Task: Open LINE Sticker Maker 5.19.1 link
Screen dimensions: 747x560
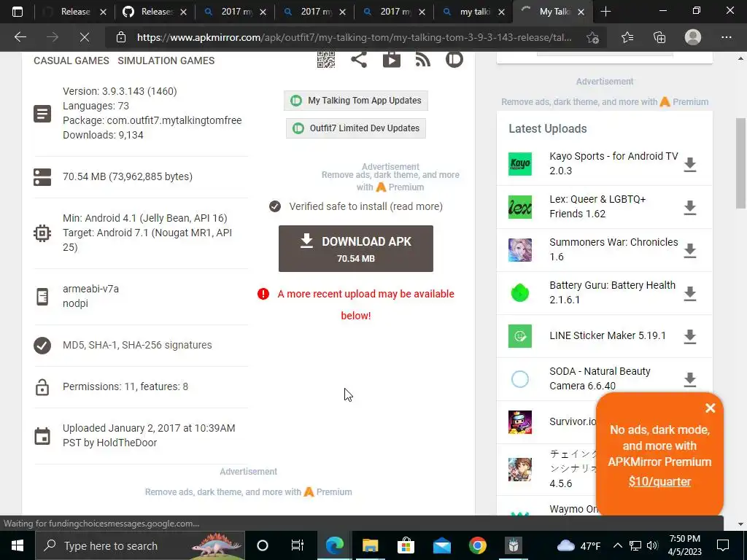Action: [608, 335]
